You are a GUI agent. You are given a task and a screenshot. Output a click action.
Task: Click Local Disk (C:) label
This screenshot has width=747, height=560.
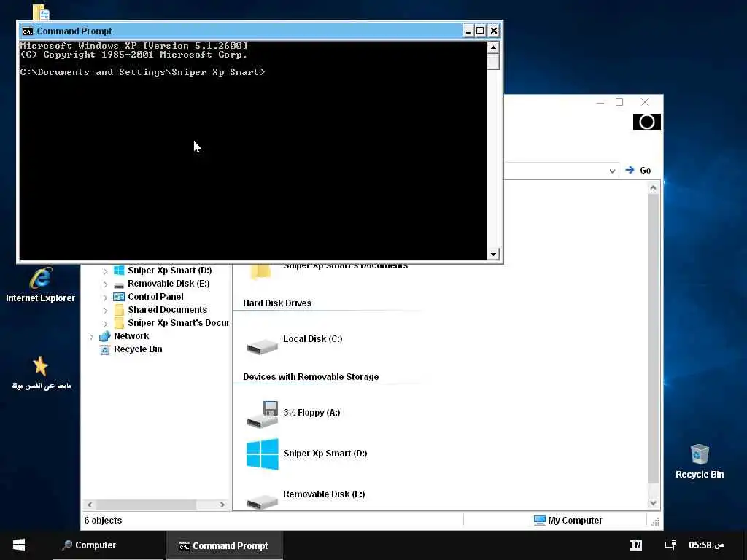point(312,338)
